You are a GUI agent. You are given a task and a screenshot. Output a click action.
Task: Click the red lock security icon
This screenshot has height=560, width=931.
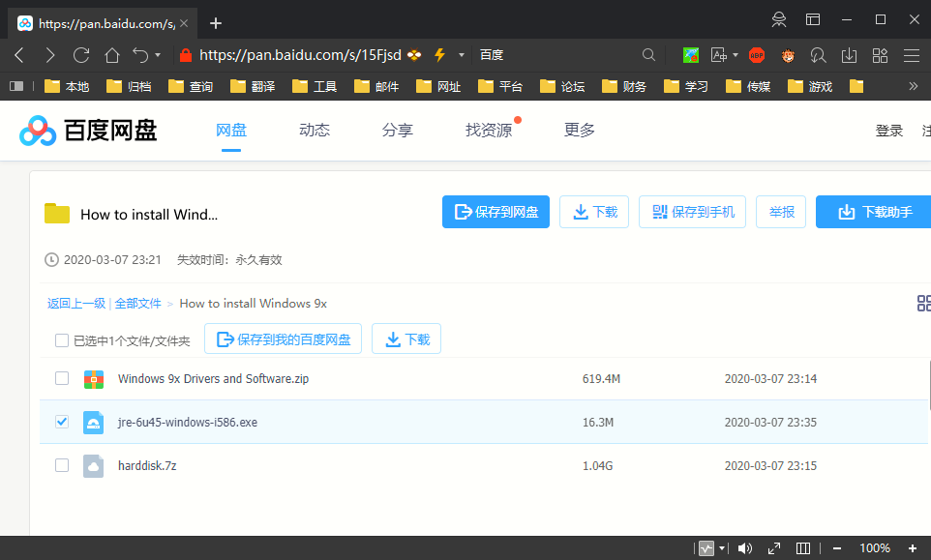[x=186, y=55]
